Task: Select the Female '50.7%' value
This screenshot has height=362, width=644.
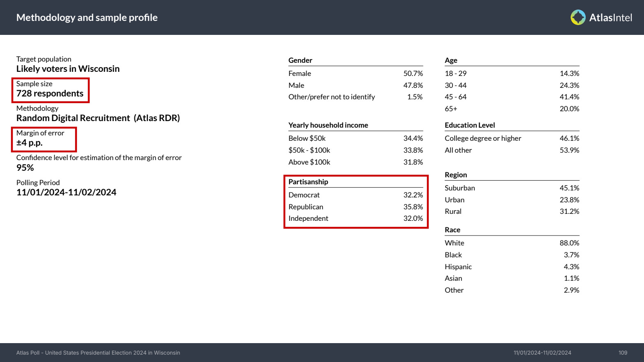Action: point(413,73)
